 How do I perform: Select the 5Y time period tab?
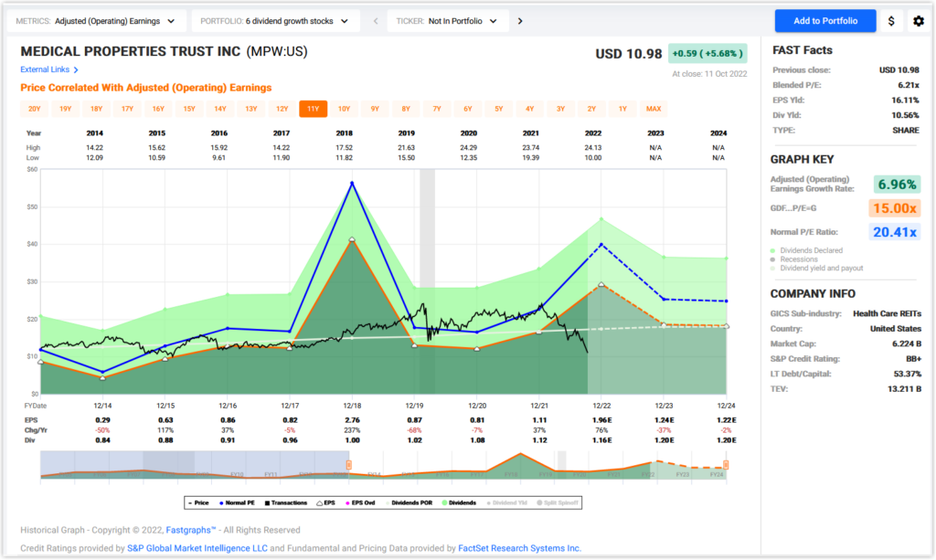click(x=497, y=108)
